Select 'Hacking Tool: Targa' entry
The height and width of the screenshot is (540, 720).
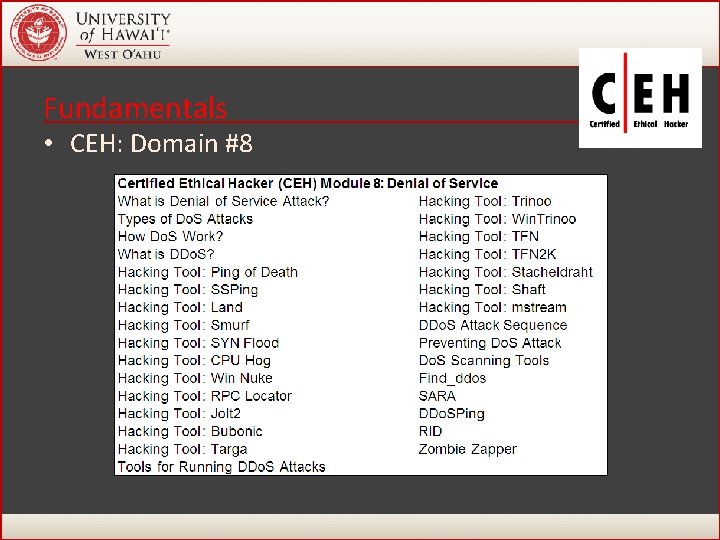[182, 449]
